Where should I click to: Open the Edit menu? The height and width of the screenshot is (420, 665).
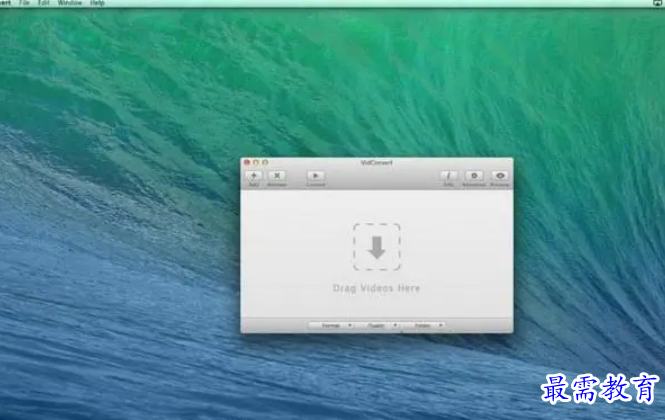tap(44, 3)
